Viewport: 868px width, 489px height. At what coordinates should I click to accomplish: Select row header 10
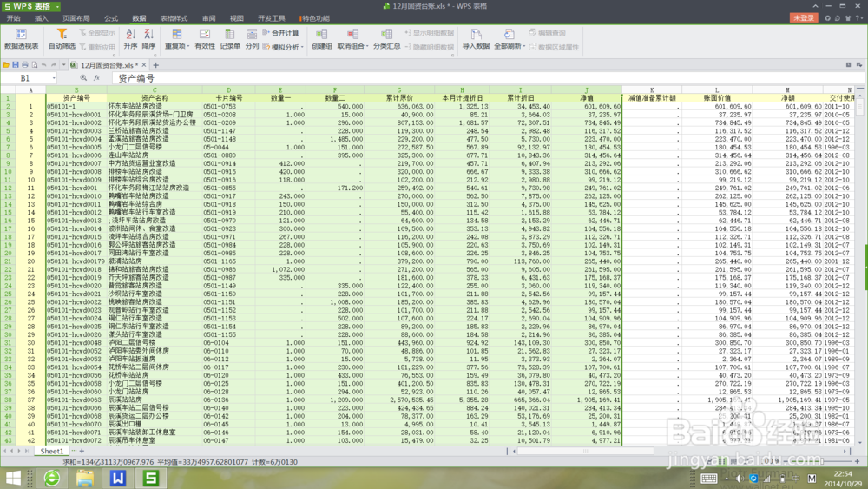coord(8,171)
